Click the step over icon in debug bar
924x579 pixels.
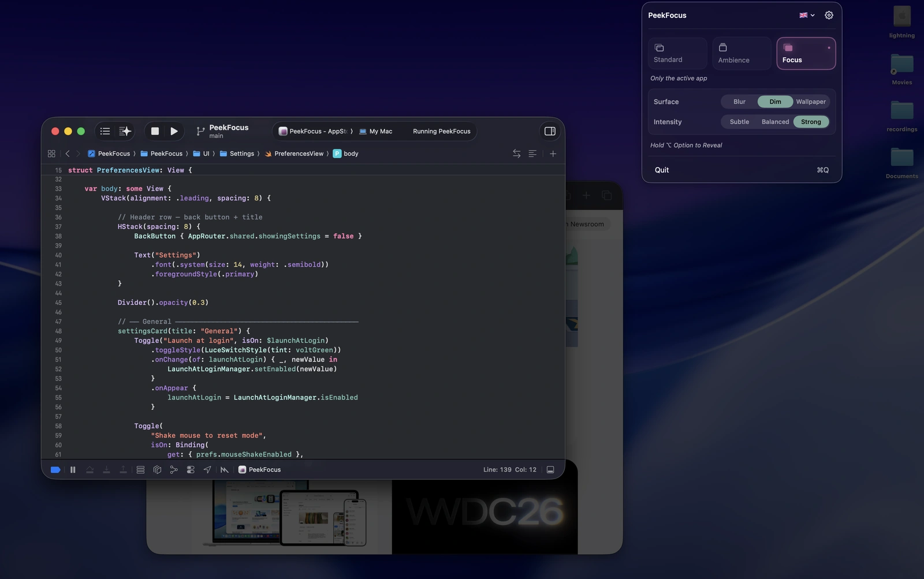90,470
